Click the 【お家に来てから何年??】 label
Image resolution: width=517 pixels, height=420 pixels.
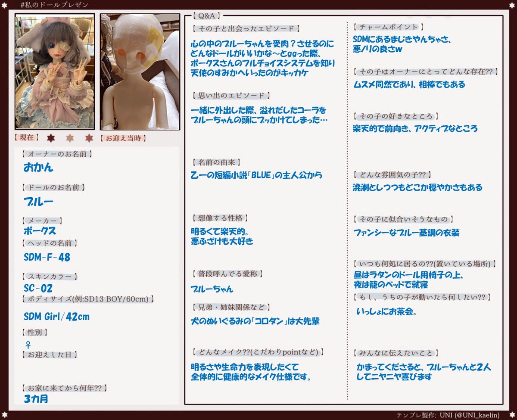64,388
